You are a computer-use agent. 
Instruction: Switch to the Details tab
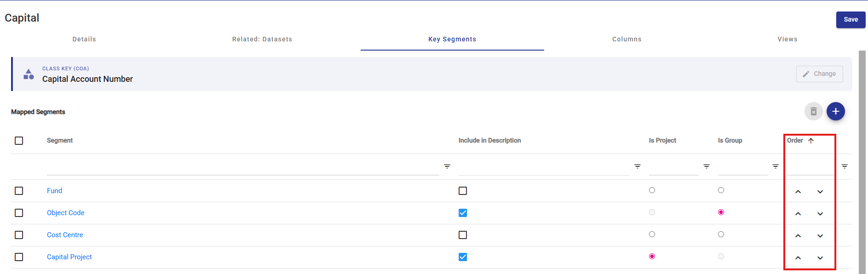(x=84, y=39)
